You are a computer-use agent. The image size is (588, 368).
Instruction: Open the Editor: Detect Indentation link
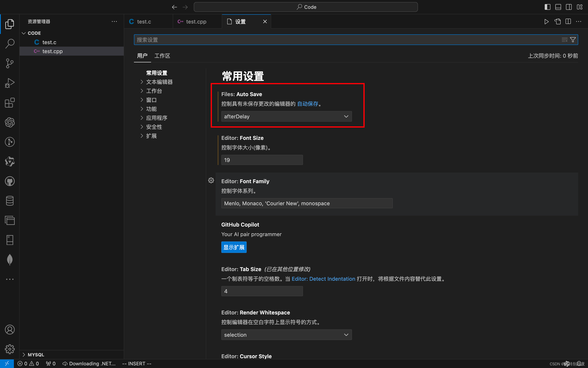tap(323, 279)
